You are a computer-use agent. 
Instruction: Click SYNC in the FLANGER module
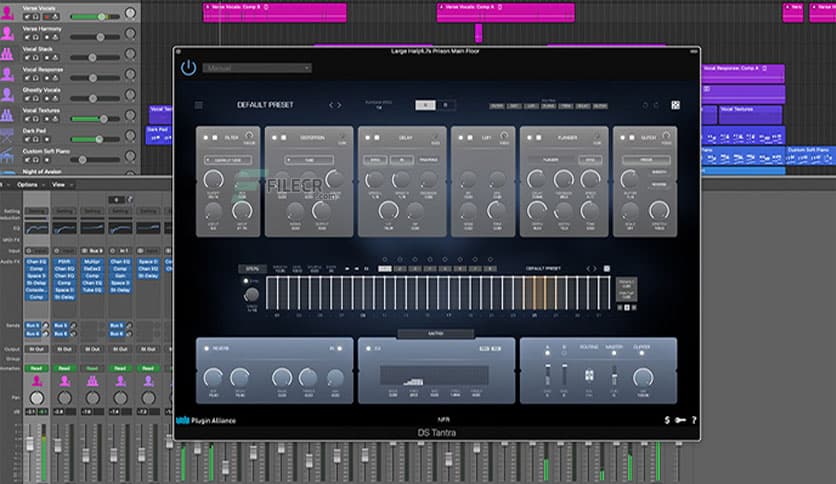click(x=590, y=160)
